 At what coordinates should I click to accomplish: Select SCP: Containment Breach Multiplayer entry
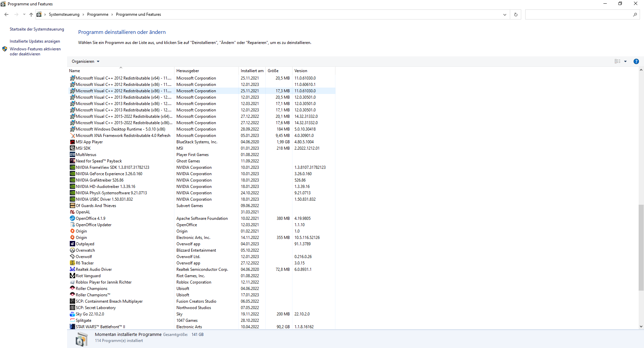(202, 301)
